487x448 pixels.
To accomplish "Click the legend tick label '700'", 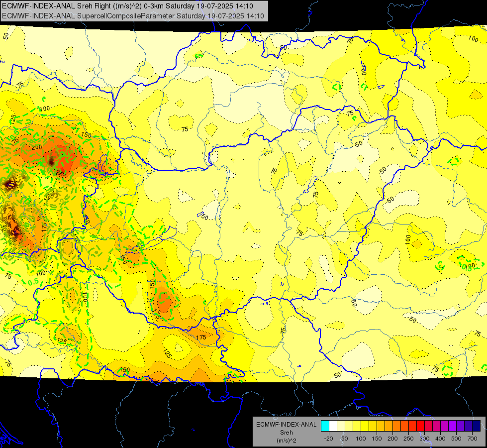I will coord(472,439).
